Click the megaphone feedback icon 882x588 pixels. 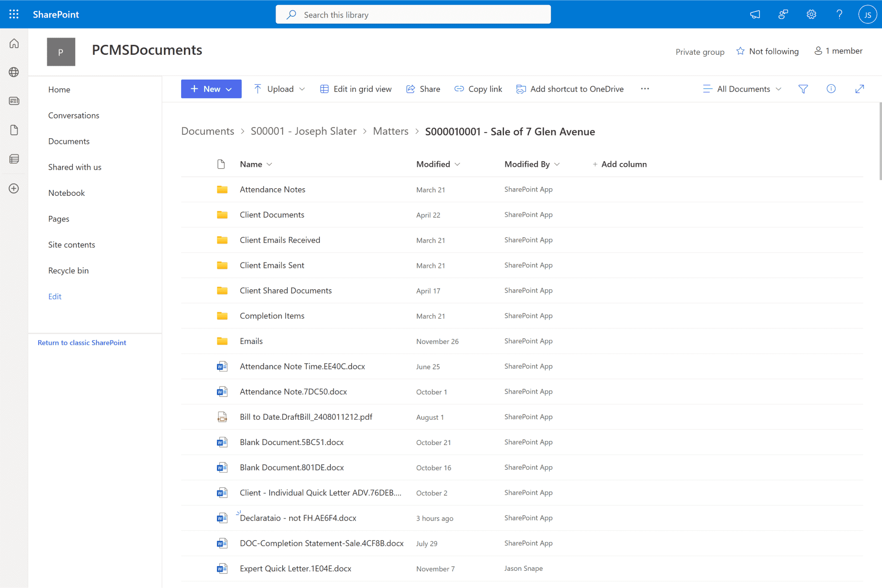(x=755, y=14)
